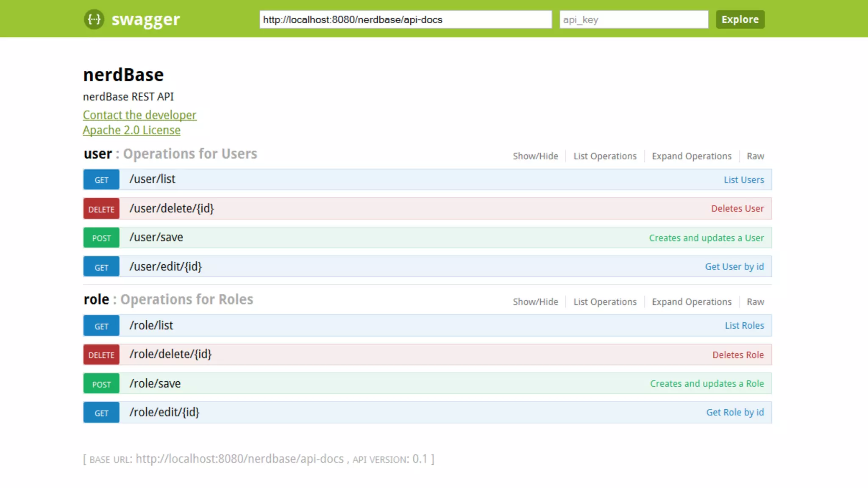Toggle Show/Hide for the role section
The image size is (868, 488).
click(535, 302)
